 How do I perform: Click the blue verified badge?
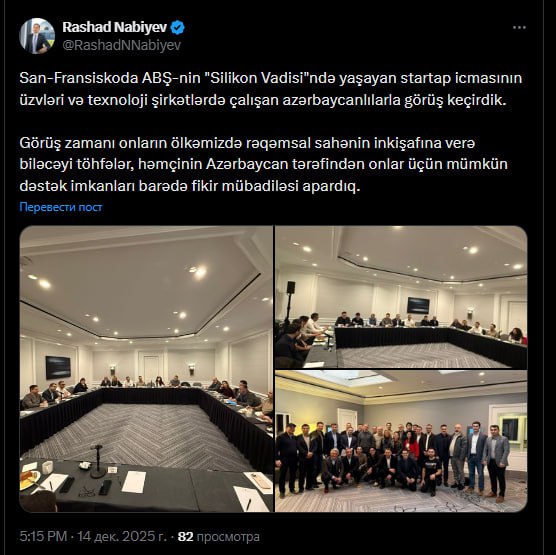177,28
